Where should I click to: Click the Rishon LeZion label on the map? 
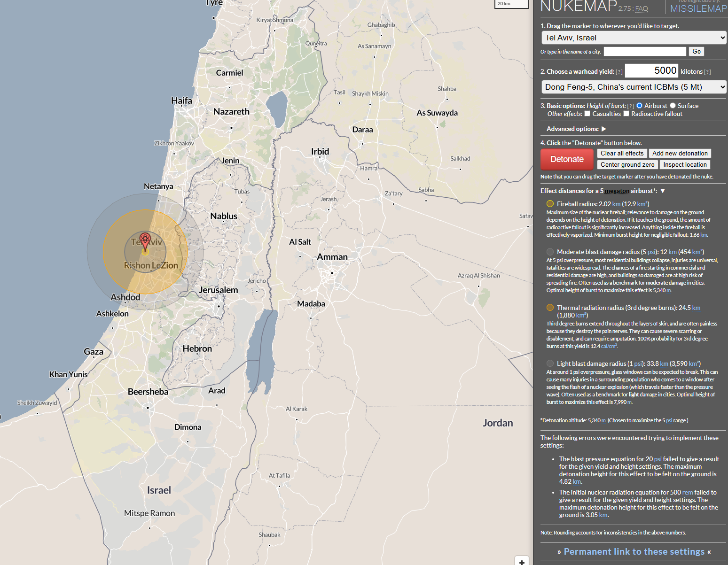(151, 265)
